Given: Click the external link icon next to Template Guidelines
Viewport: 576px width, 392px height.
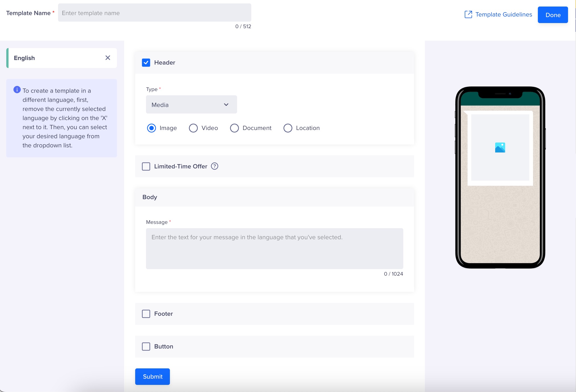Looking at the screenshot, I should (468, 15).
